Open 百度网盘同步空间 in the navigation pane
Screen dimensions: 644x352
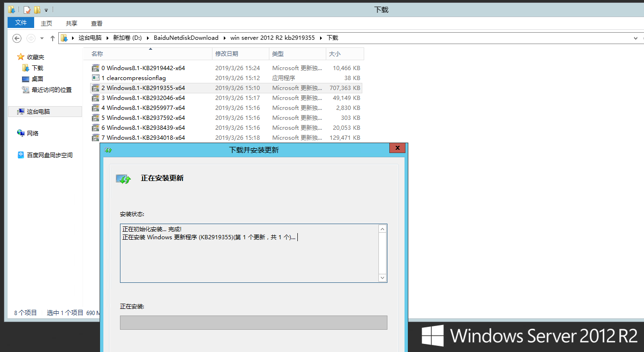[49, 155]
